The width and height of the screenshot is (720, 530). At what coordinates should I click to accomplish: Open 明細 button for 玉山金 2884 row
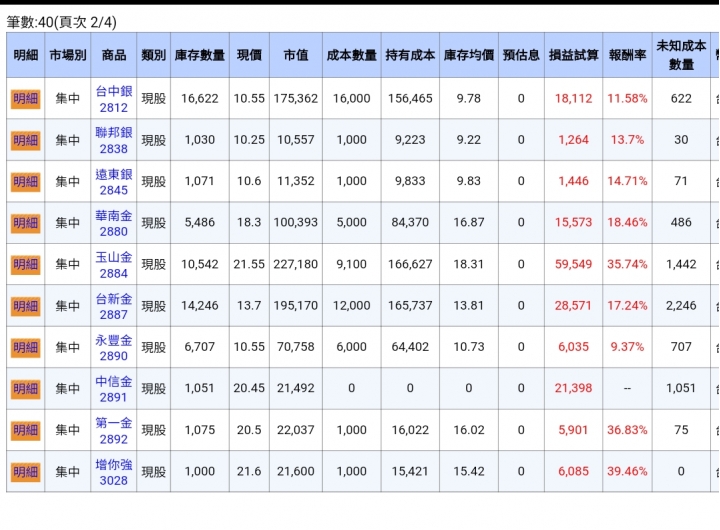(x=26, y=265)
